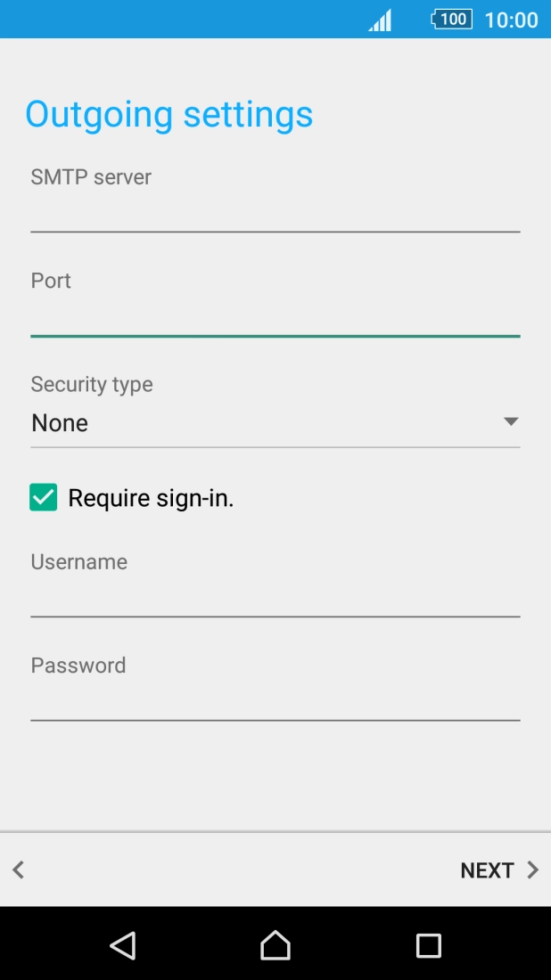The image size is (551, 980).
Task: Tap the forward arrow beside NEXT
Action: 532,870
